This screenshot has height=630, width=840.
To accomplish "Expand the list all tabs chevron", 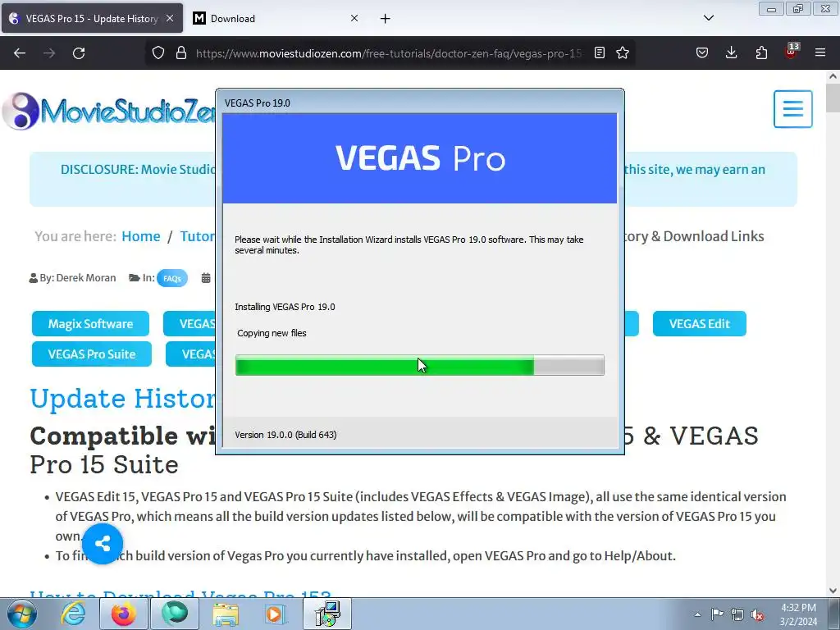I will click(709, 18).
